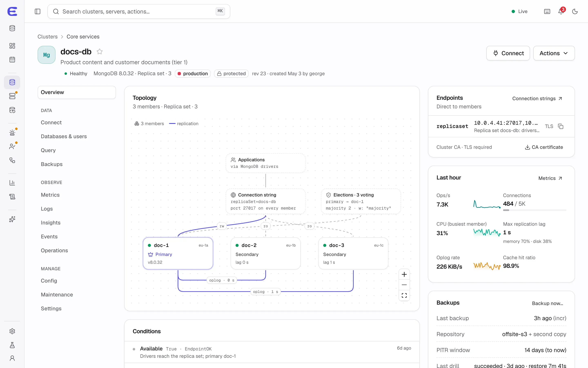Open the AI sparkles sidebar icon

click(12, 219)
